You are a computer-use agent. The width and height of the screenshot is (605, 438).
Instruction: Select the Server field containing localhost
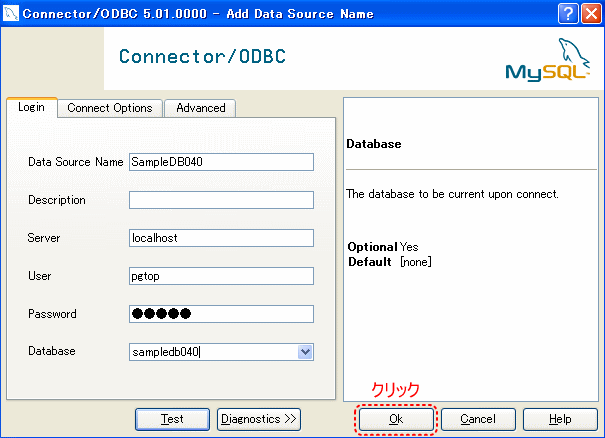pyautogui.click(x=221, y=238)
